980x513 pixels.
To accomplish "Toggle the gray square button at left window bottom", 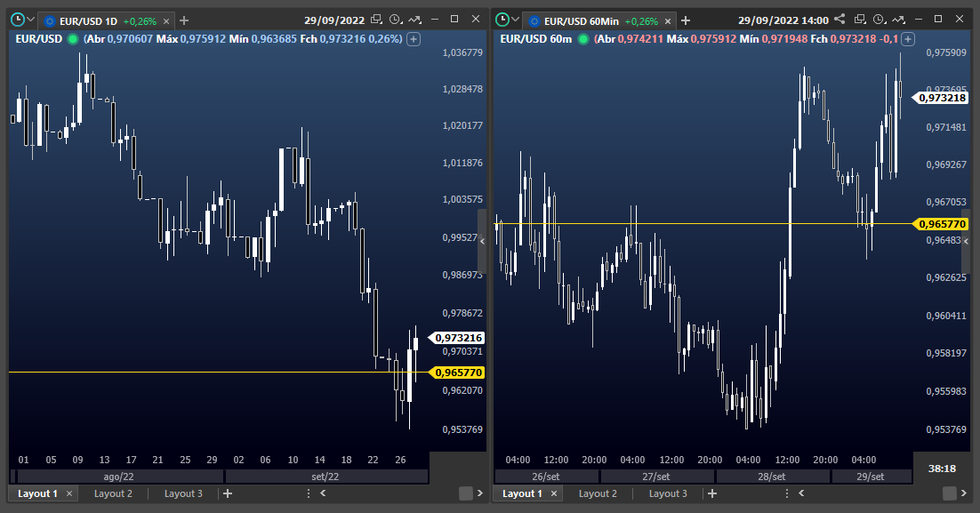I will pos(466,493).
